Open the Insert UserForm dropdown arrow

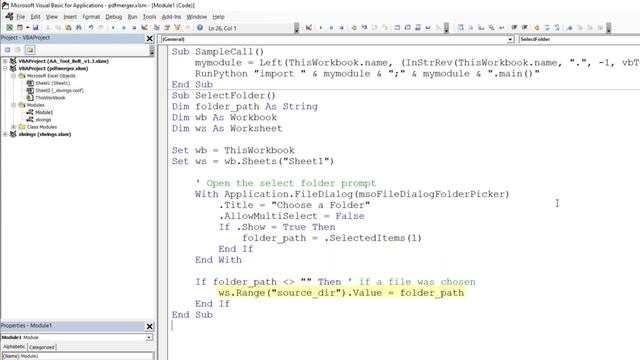click(x=27, y=28)
